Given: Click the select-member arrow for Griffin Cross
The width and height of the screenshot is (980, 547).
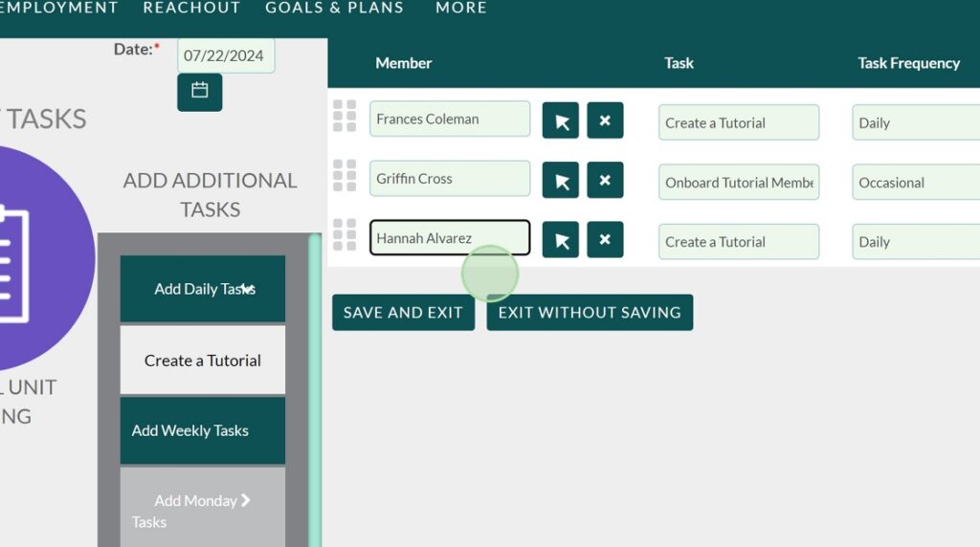Looking at the screenshot, I should pyautogui.click(x=561, y=180).
